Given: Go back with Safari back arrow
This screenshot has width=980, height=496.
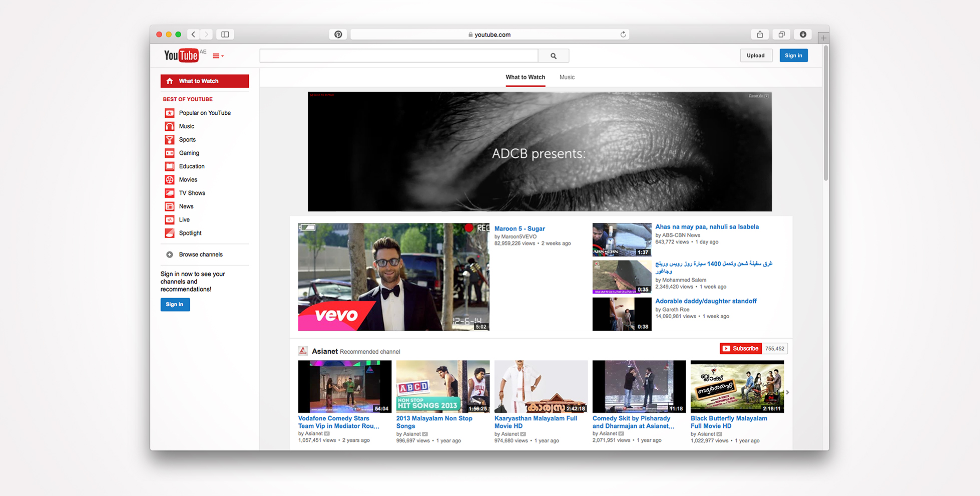Looking at the screenshot, I should coord(193,35).
